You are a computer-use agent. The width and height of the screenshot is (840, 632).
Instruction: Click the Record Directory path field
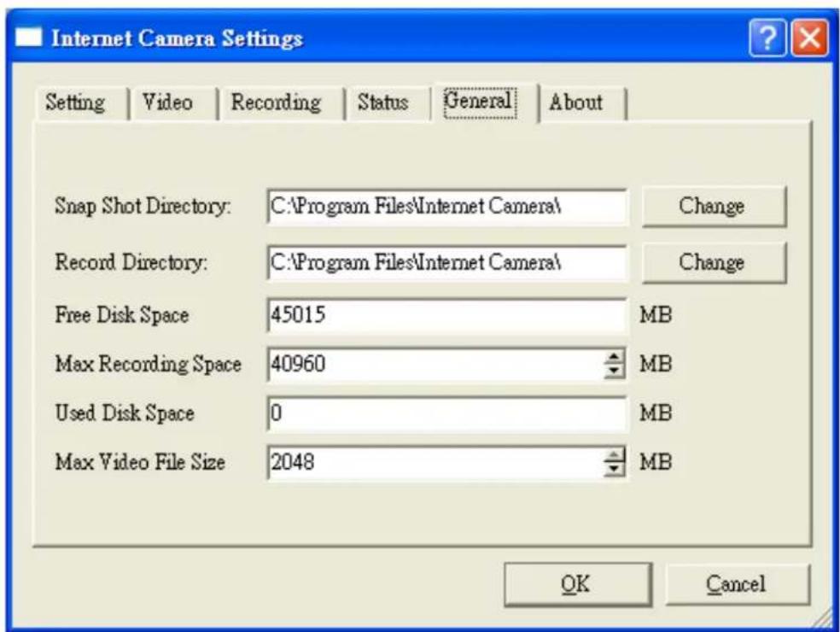[446, 263]
